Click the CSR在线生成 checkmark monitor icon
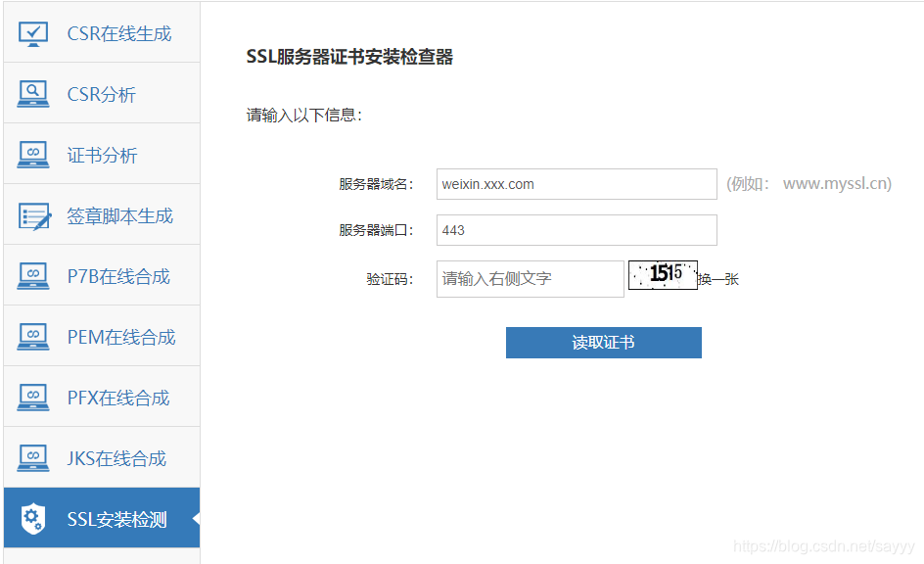The image size is (924, 564). [x=32, y=32]
